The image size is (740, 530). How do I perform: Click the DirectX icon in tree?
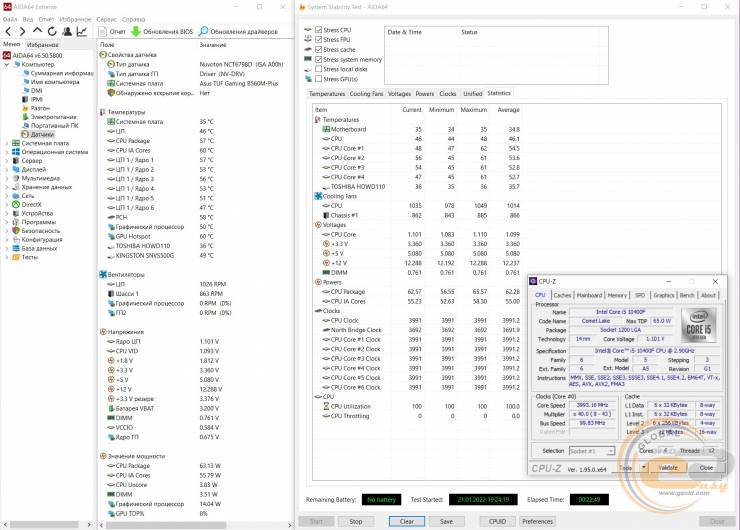pos(16,204)
